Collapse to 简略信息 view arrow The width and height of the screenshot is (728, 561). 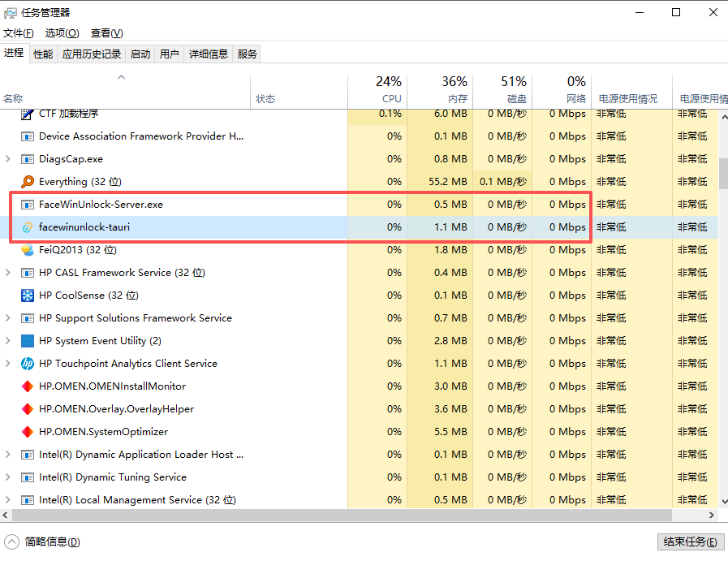coord(11,542)
